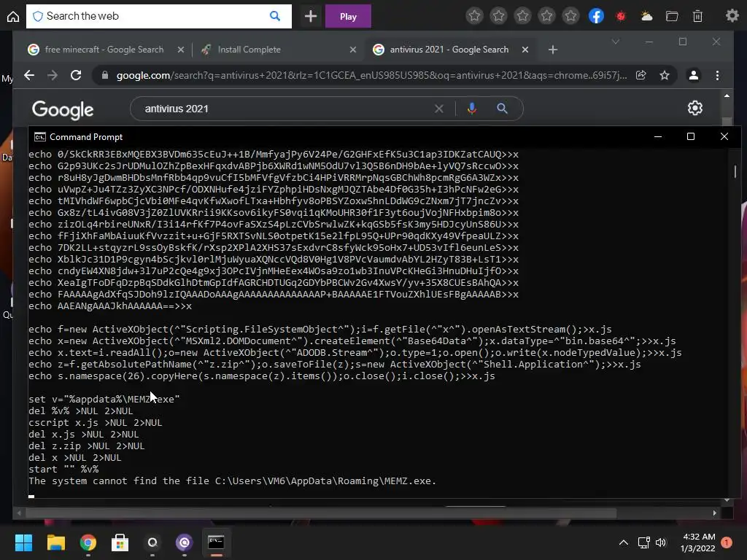Open the Chrome profile icon

click(694, 75)
